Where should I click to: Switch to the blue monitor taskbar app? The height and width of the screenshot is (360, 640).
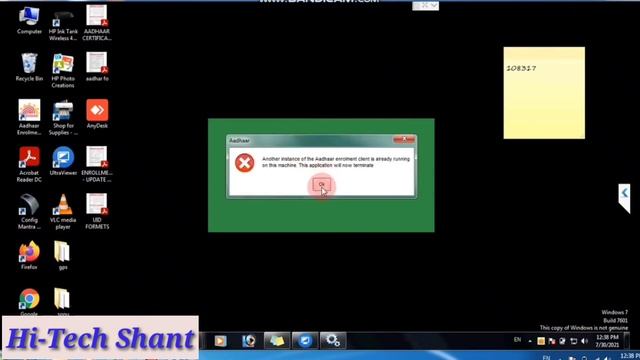pos(304,341)
